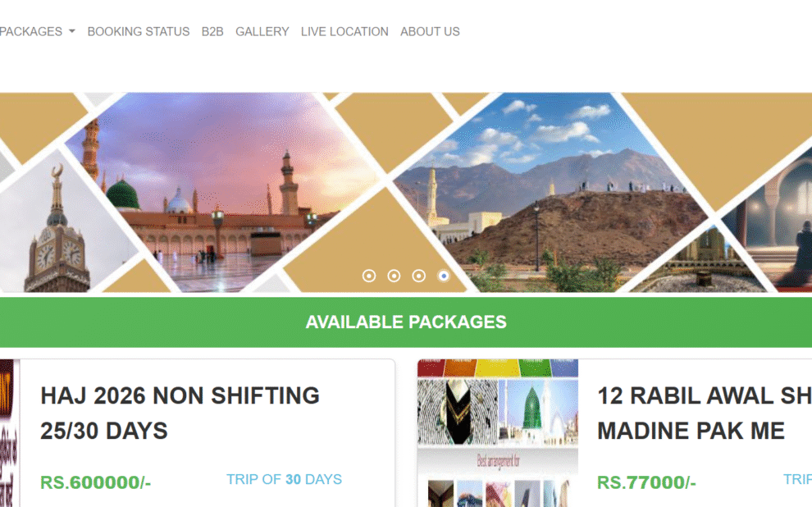Viewport: 812px width, 507px height.
Task: Open the Gallery page
Action: click(x=262, y=32)
